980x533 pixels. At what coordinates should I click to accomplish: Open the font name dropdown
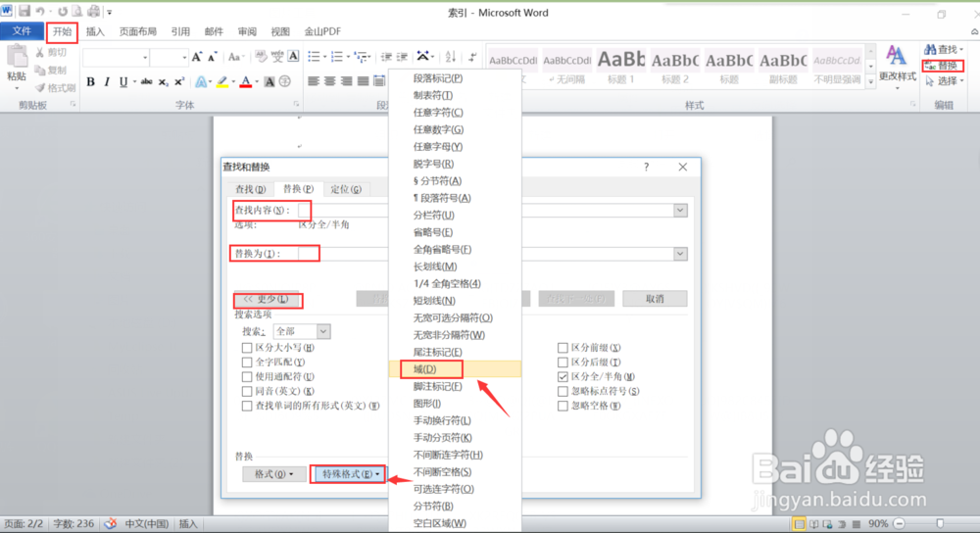145,58
